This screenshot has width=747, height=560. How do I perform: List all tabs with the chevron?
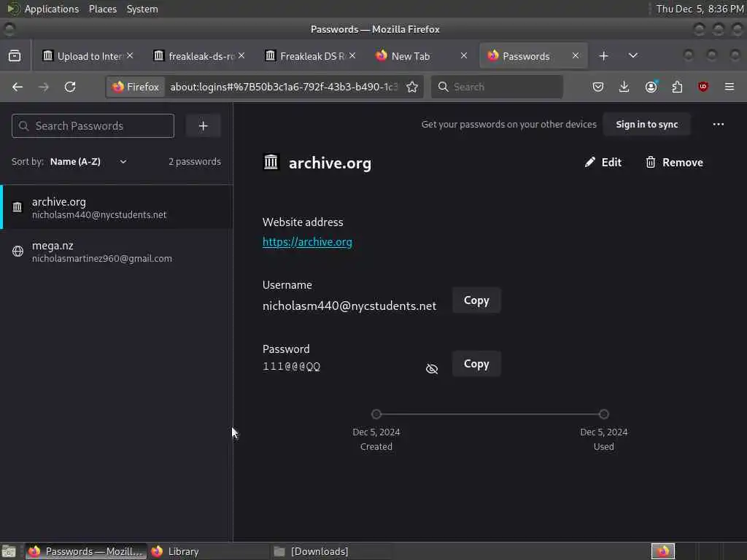pyautogui.click(x=632, y=55)
